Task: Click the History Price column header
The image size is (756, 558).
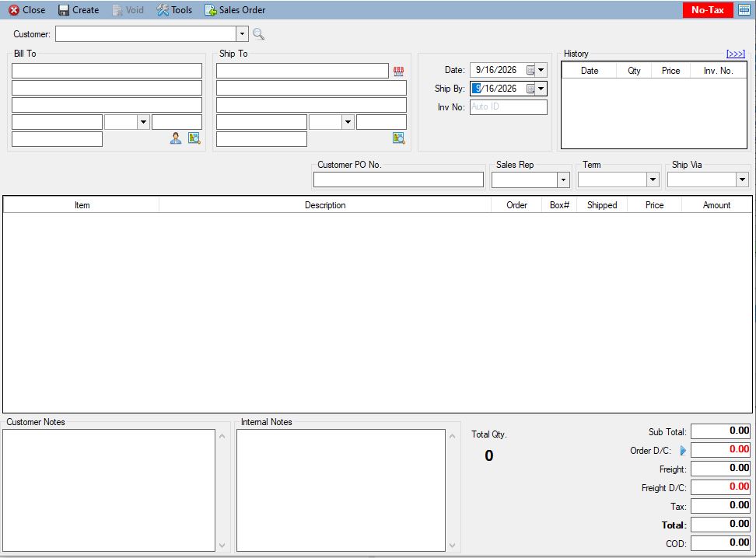Action: (670, 71)
